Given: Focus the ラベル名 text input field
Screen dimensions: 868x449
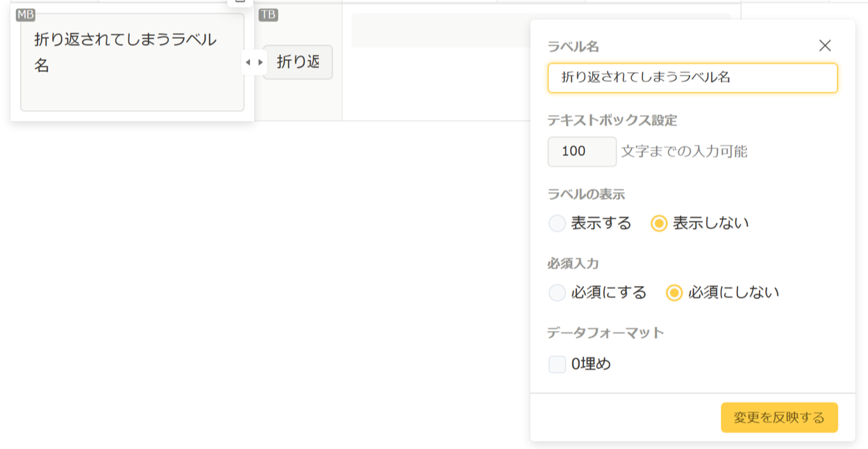Looking at the screenshot, I should pyautogui.click(x=692, y=78).
